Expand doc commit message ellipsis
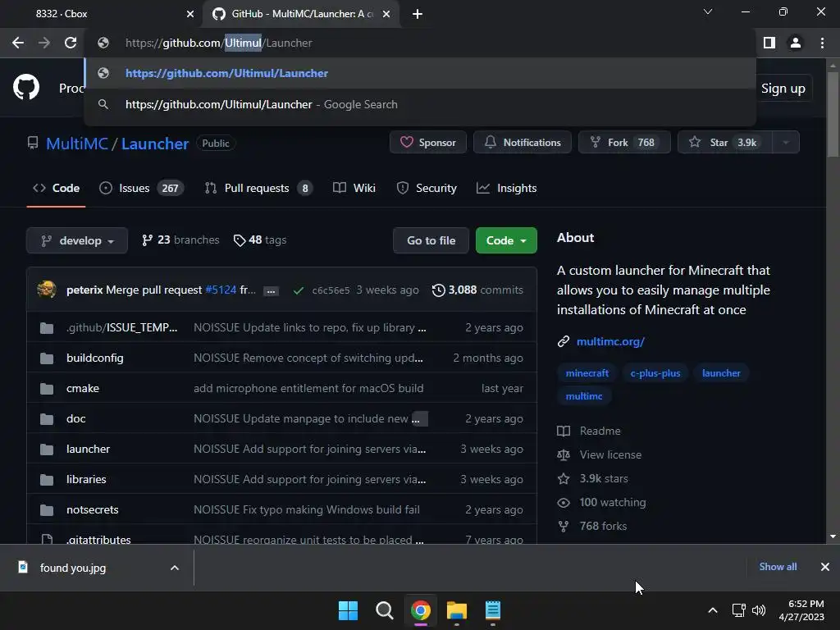 tap(419, 419)
